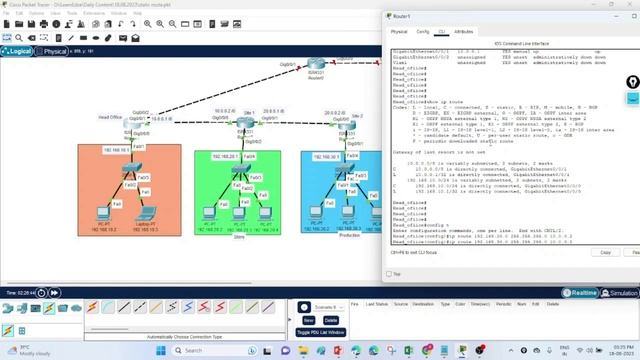Check the Top checkbox in Router1 window
The image size is (640, 360).
pyautogui.click(x=389, y=274)
